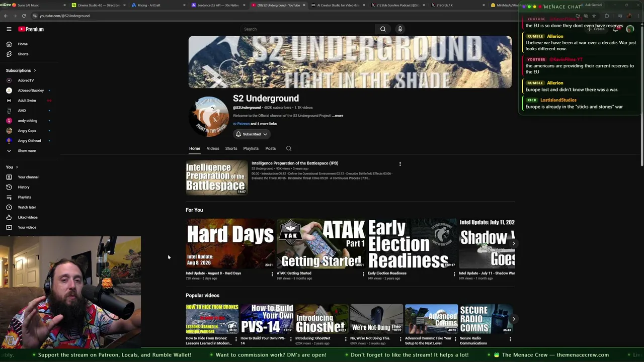Select the channel Home tab
The image size is (644, 362).
tap(195, 148)
